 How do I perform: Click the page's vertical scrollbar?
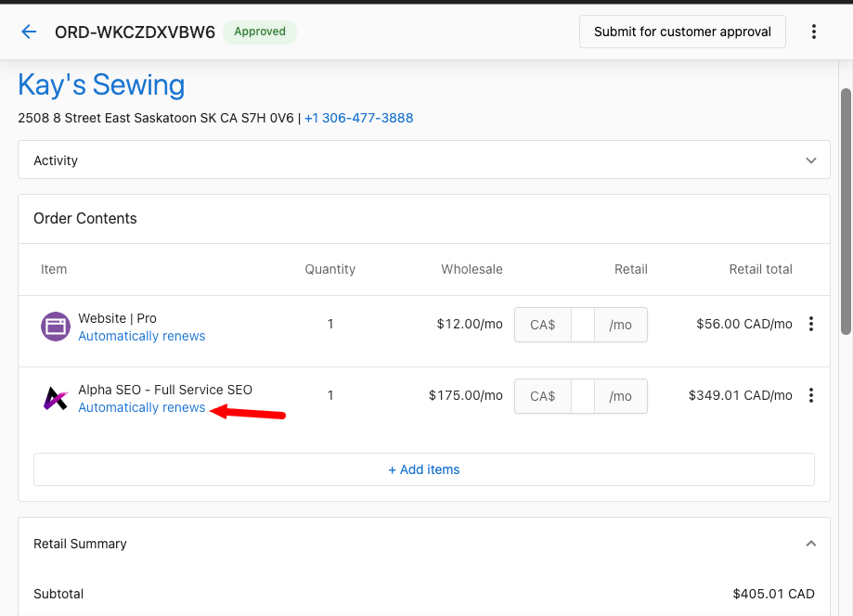pos(846,212)
